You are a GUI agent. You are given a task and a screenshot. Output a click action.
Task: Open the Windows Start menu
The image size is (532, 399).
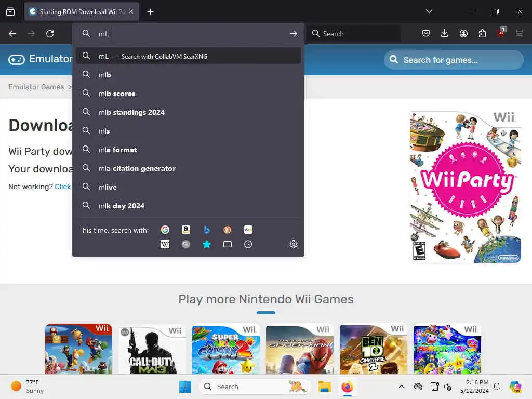[185, 387]
